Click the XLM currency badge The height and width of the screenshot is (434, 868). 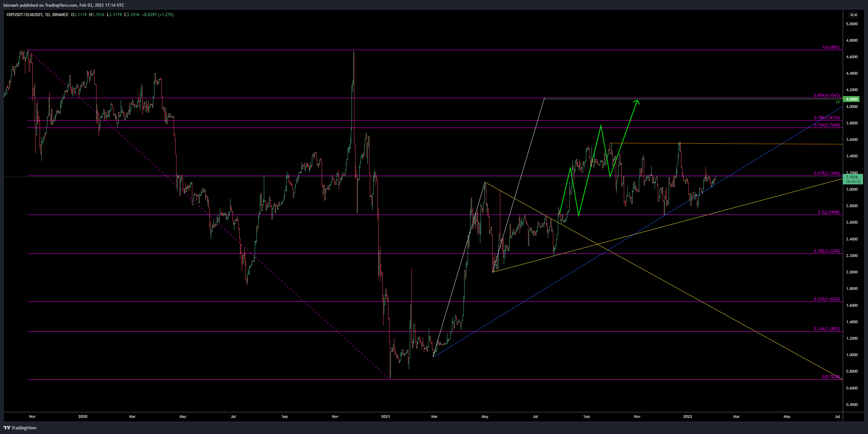click(853, 15)
